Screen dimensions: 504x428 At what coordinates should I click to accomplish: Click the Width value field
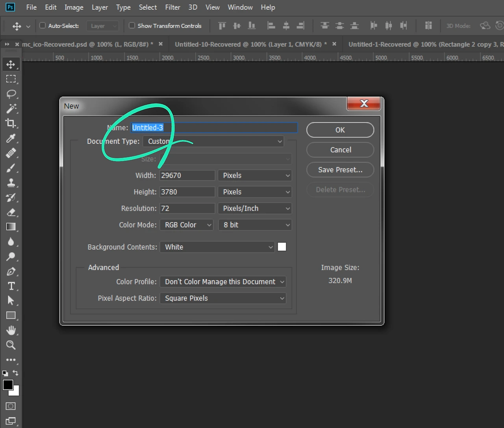tap(187, 175)
